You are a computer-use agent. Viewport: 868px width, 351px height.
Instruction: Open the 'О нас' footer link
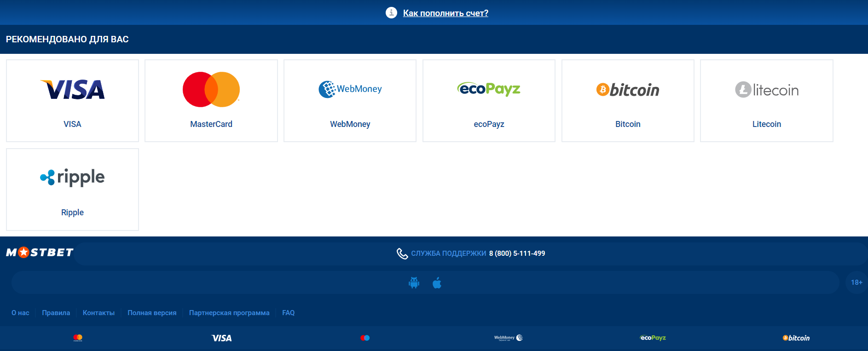tap(20, 313)
